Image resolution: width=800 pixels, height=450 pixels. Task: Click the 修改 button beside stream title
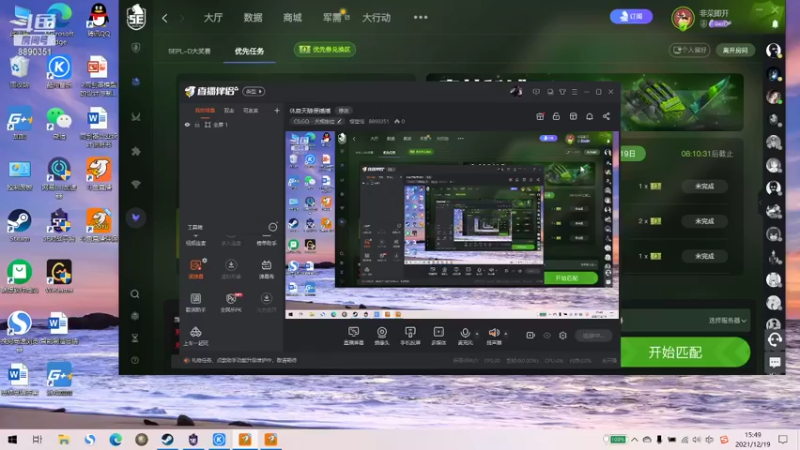pyautogui.click(x=344, y=110)
